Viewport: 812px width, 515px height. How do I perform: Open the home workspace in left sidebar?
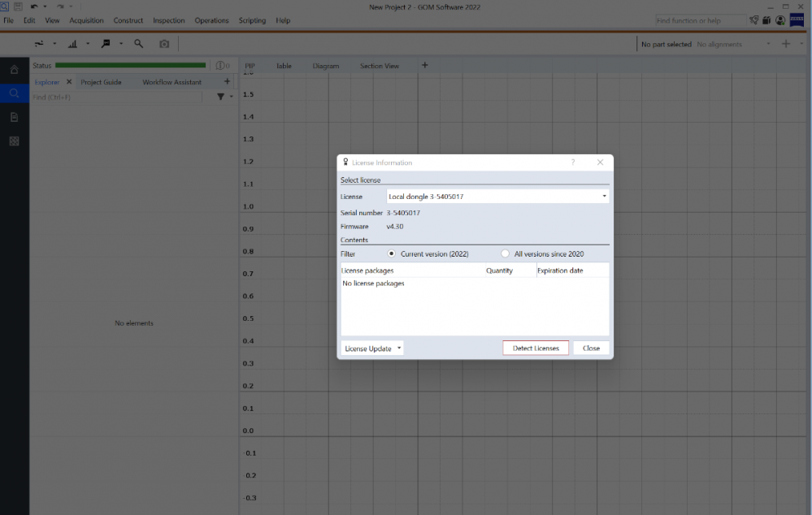tap(14, 70)
